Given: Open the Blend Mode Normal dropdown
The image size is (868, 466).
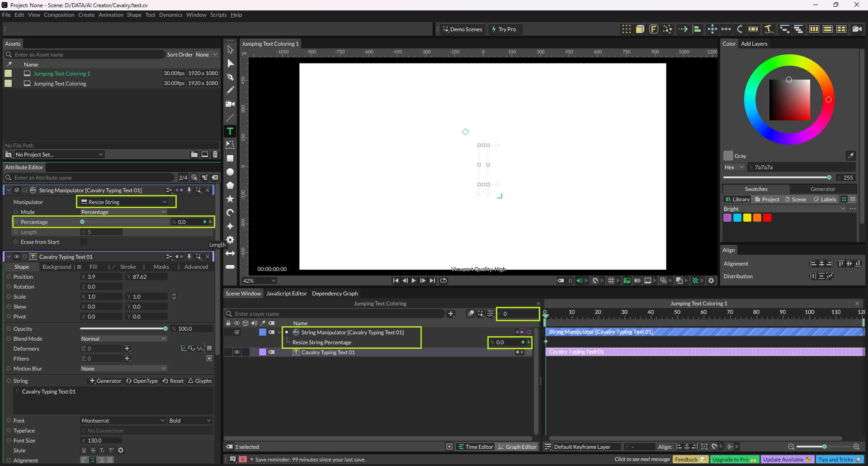Looking at the screenshot, I should (123, 339).
